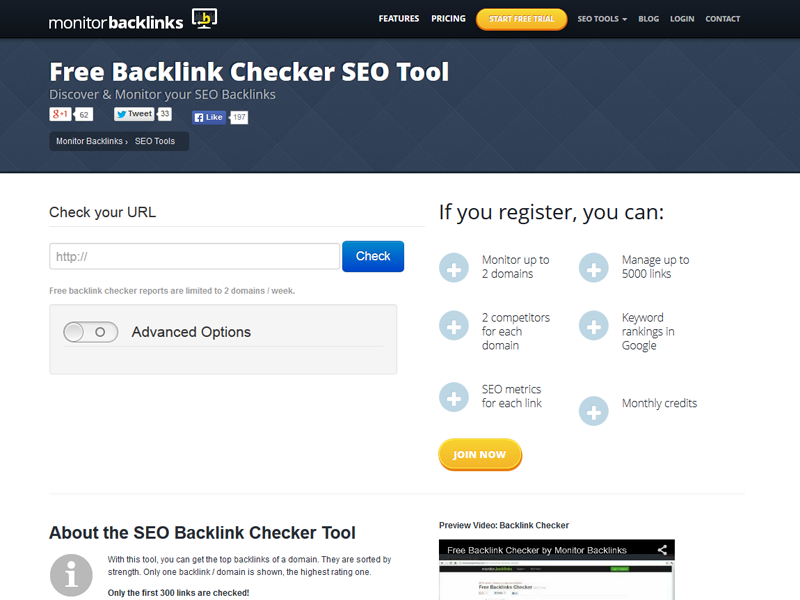
Task: Click 'Discover & Monitor your SEO Backlinks' subtitle
Action: point(162,95)
